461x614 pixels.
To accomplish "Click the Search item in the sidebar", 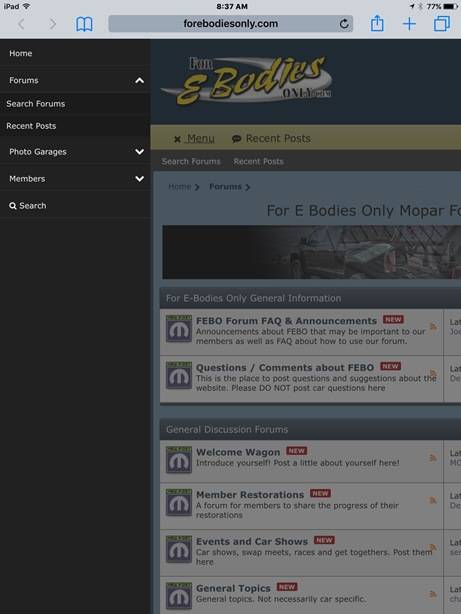I will click(x=27, y=206).
